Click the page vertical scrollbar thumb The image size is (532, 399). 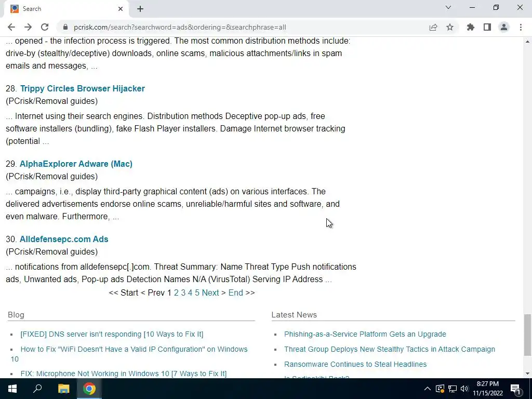coord(527,335)
